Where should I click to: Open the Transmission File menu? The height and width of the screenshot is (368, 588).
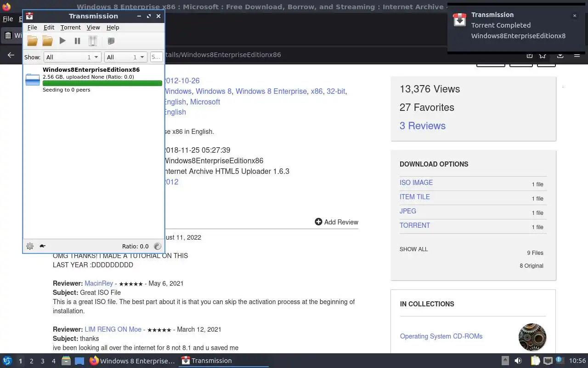coord(32,28)
